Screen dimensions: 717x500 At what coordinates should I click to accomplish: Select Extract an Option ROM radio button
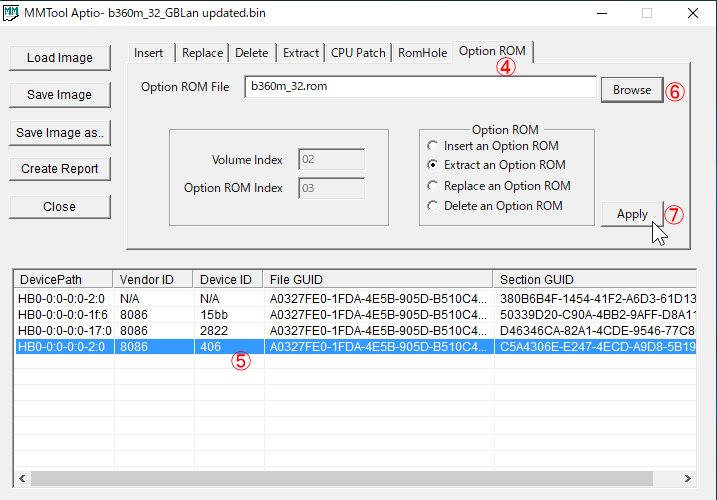pos(433,165)
